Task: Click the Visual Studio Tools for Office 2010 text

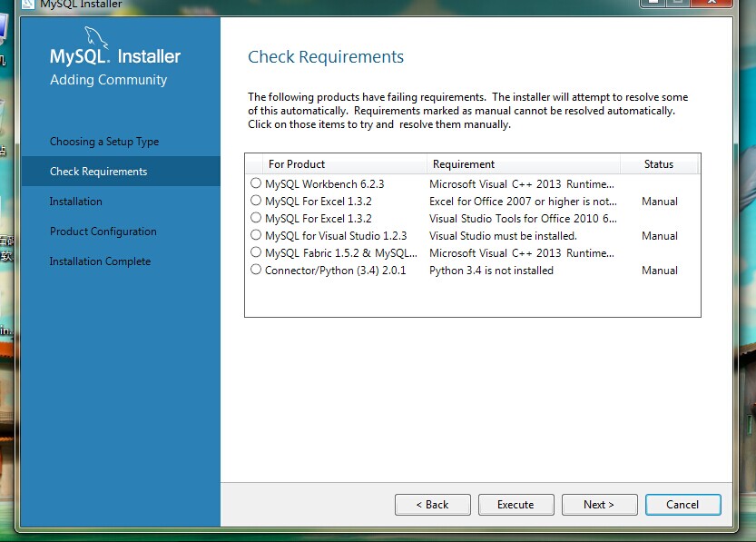Action: coord(523,219)
